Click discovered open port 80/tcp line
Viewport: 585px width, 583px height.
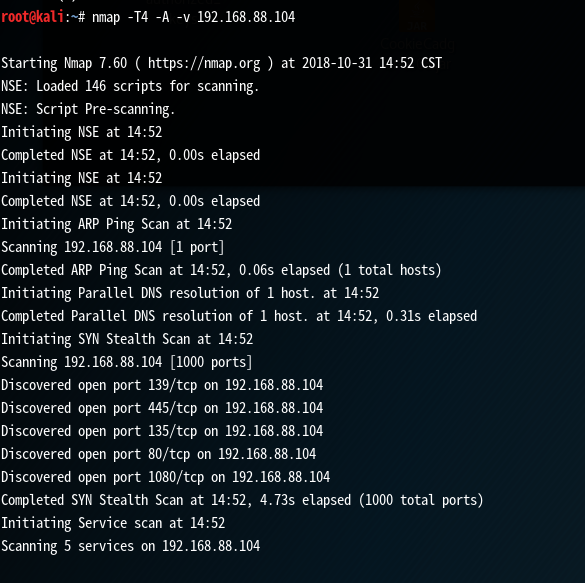159,454
